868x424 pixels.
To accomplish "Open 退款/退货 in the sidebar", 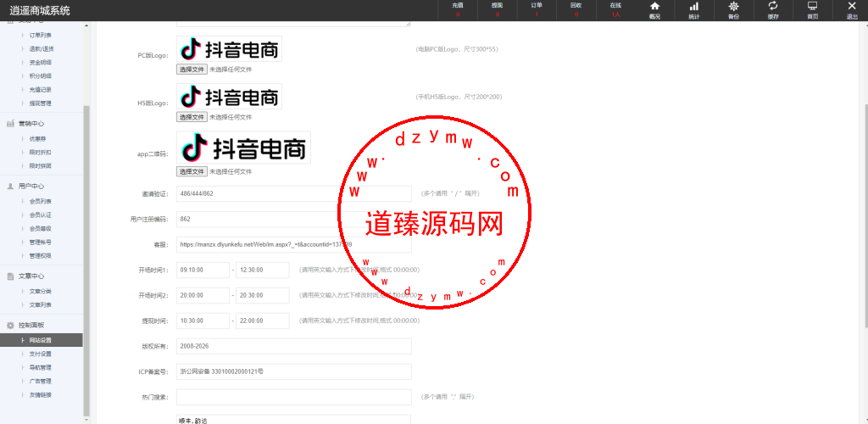I will 42,48.
